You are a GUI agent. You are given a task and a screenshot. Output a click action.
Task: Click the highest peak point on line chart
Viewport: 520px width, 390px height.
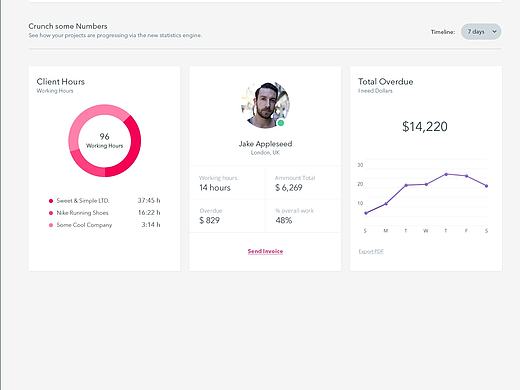(446, 174)
